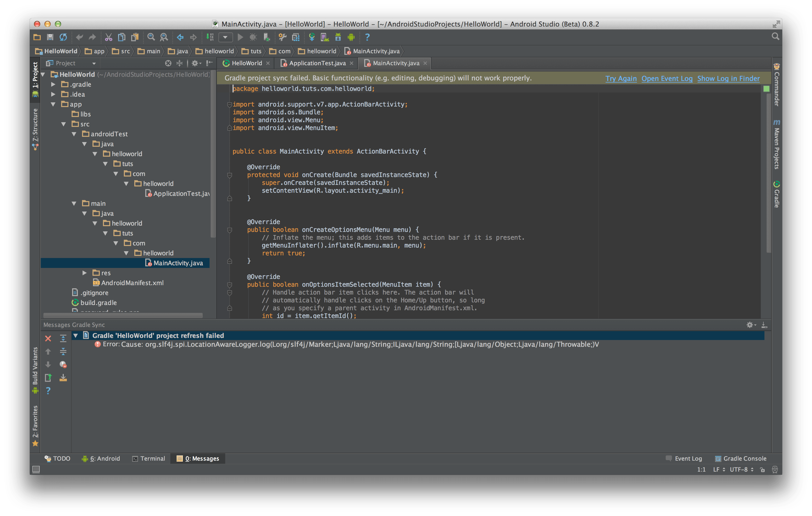Click the Synchronize refresh icon
The height and width of the screenshot is (516, 812).
[x=63, y=37]
